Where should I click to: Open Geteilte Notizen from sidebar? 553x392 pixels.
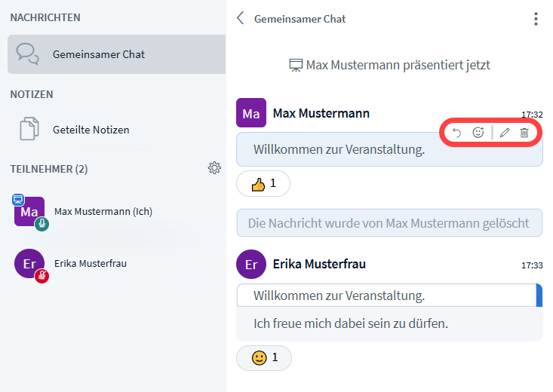click(91, 130)
